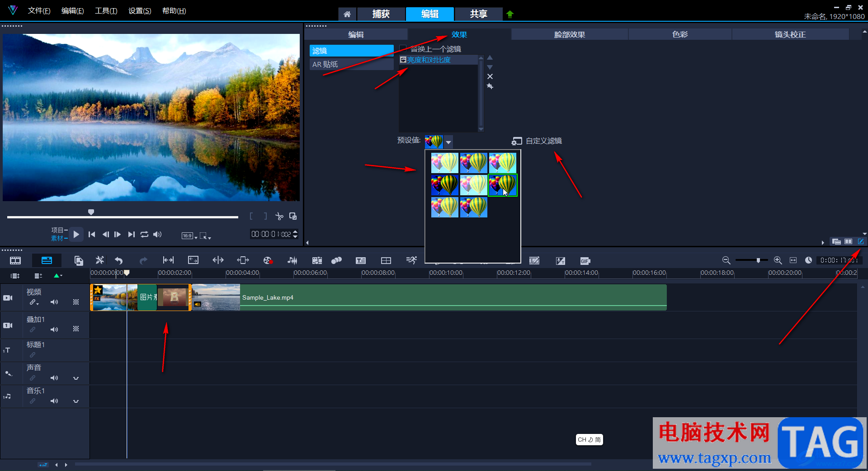Choose the first balloon preset thumbnail
This screenshot has height=471, width=868.
pyautogui.click(x=444, y=163)
